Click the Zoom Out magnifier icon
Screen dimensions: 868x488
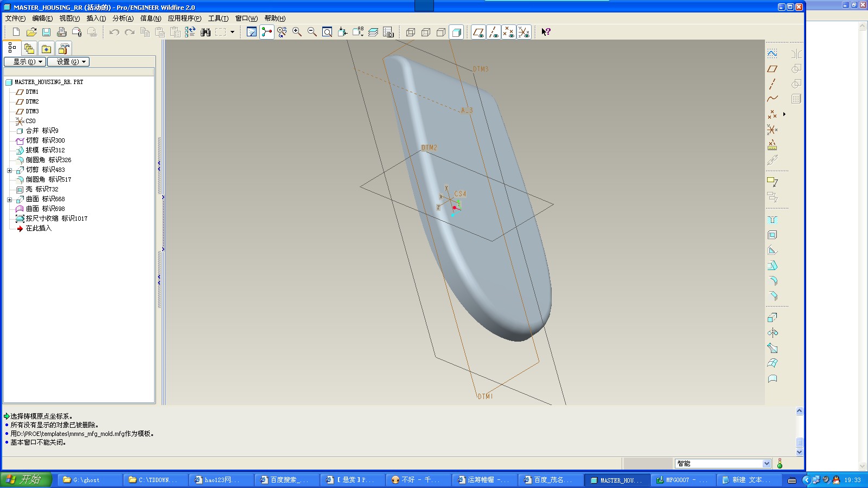pos(312,32)
